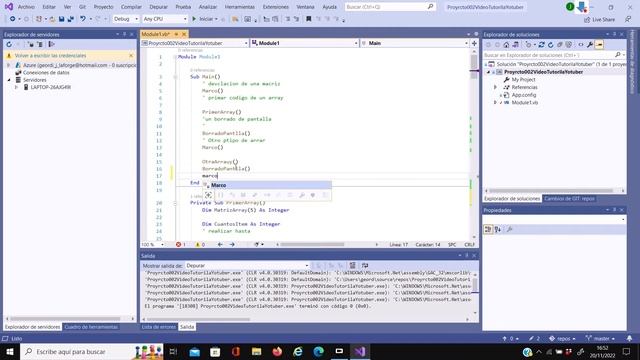Image resolution: width=640 pixels, height=360 pixels.
Task: Switch to Lista de errores tab
Action: (159, 327)
